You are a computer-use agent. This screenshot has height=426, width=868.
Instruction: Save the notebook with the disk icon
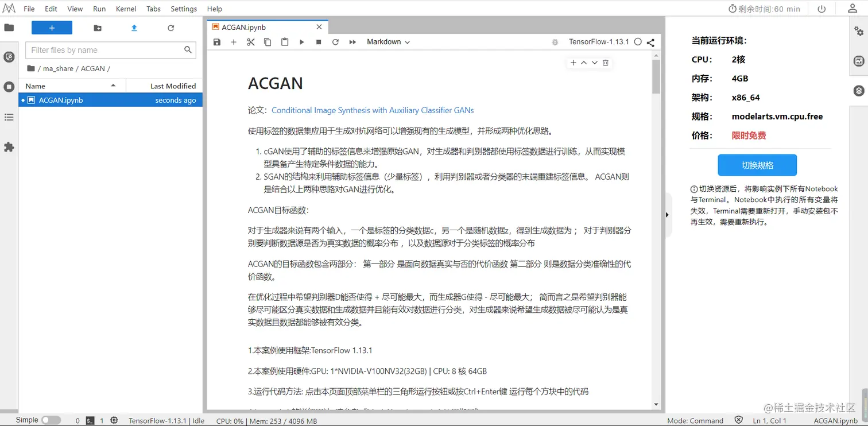[x=216, y=42]
